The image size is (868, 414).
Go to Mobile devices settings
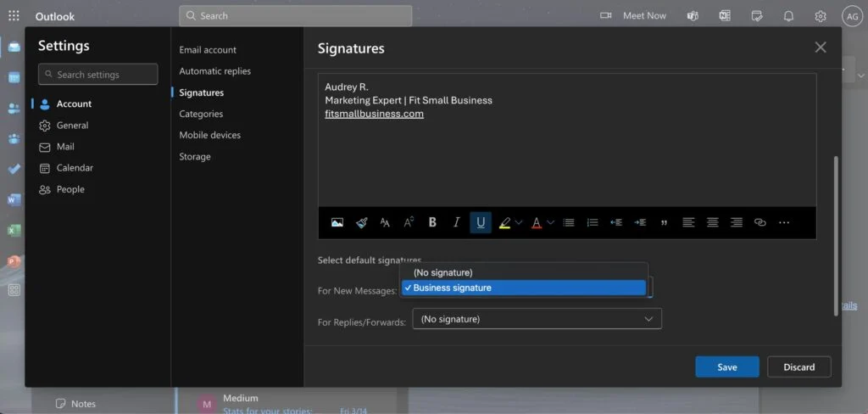tap(210, 135)
